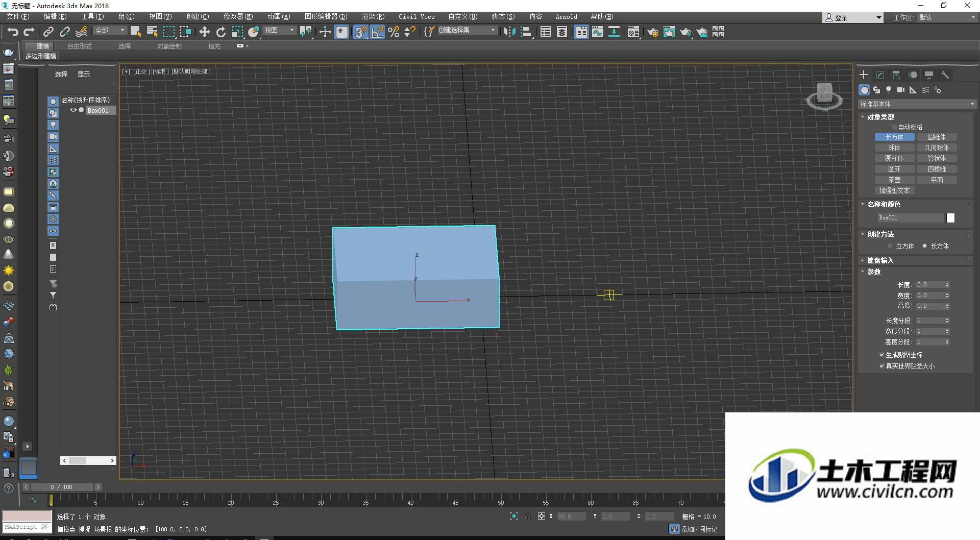This screenshot has height=540, width=980.
Task: Select the Cameras creation category
Action: tap(901, 90)
